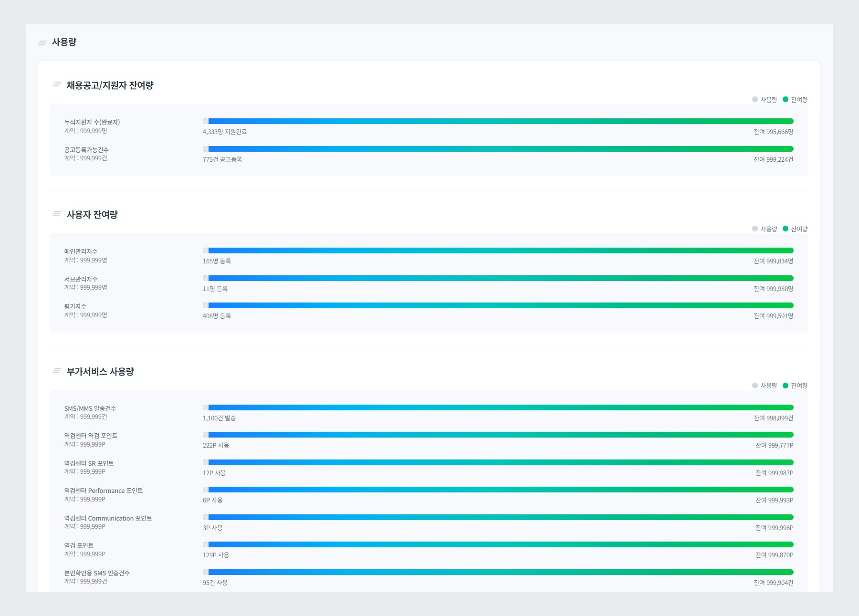The height and width of the screenshot is (616, 859).
Task: Click gray 사용량 legend dot in 사용자 잔여량 section
Action: [x=755, y=229]
